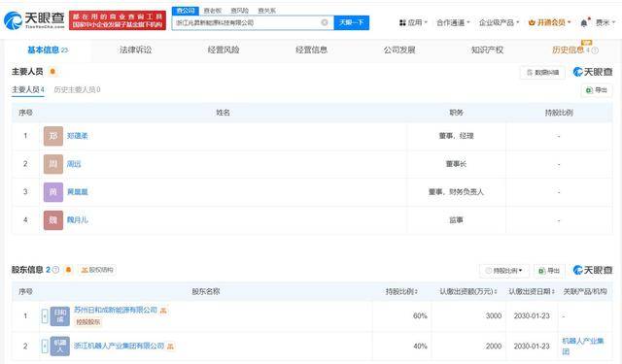Viewport: 622px width, 364px height.
Task: Clear the search field with the X icon
Action: (325, 22)
